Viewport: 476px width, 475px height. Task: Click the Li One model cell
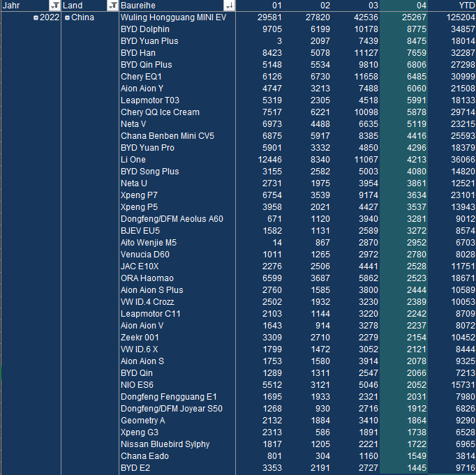click(x=133, y=160)
